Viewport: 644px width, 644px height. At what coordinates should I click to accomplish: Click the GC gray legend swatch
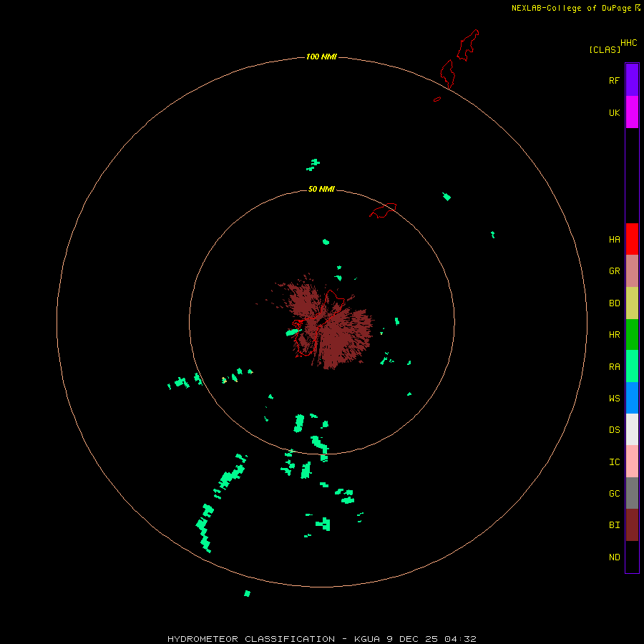pos(632,493)
